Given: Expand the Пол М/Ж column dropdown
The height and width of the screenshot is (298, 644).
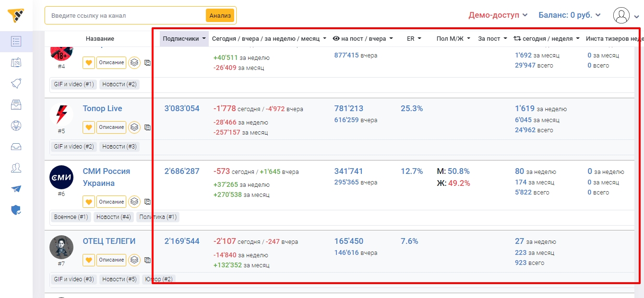Looking at the screenshot, I should click(x=453, y=39).
